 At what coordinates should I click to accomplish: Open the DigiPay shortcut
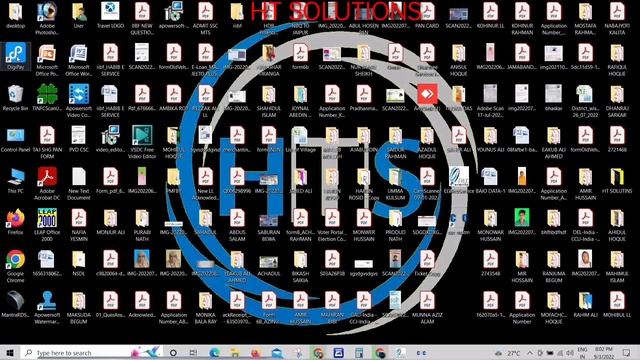(x=16, y=56)
